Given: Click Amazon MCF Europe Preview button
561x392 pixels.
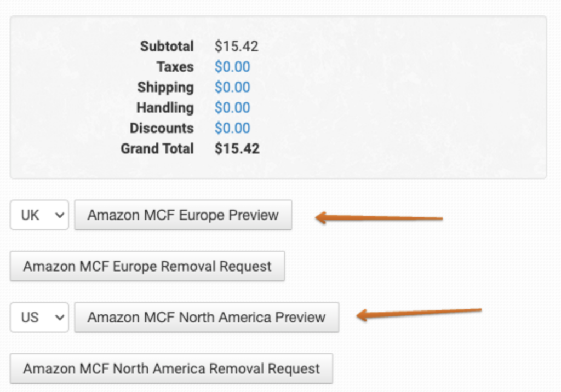Looking at the screenshot, I should pos(183,215).
